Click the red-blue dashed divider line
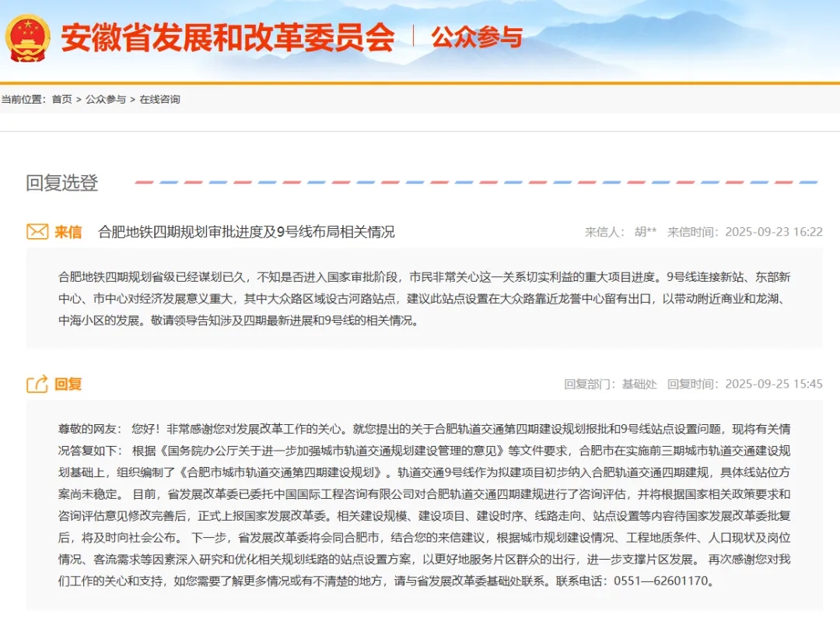The height and width of the screenshot is (632, 840). tap(476, 183)
